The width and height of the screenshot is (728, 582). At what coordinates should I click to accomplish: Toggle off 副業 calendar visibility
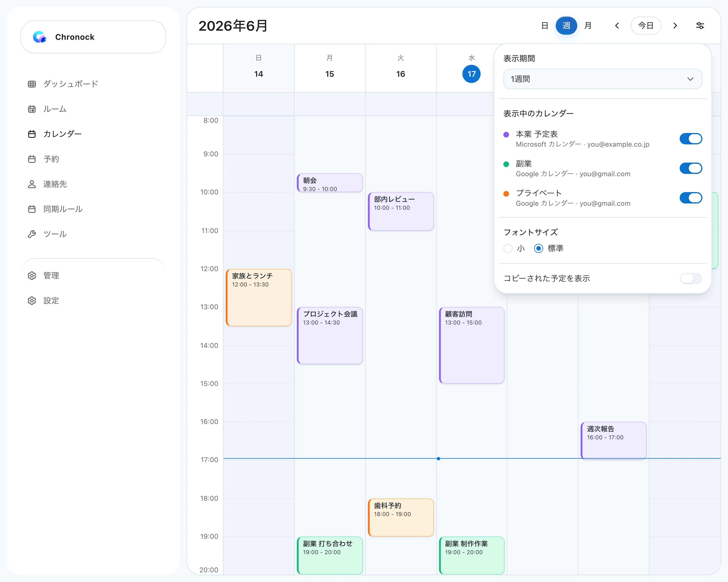(691, 168)
